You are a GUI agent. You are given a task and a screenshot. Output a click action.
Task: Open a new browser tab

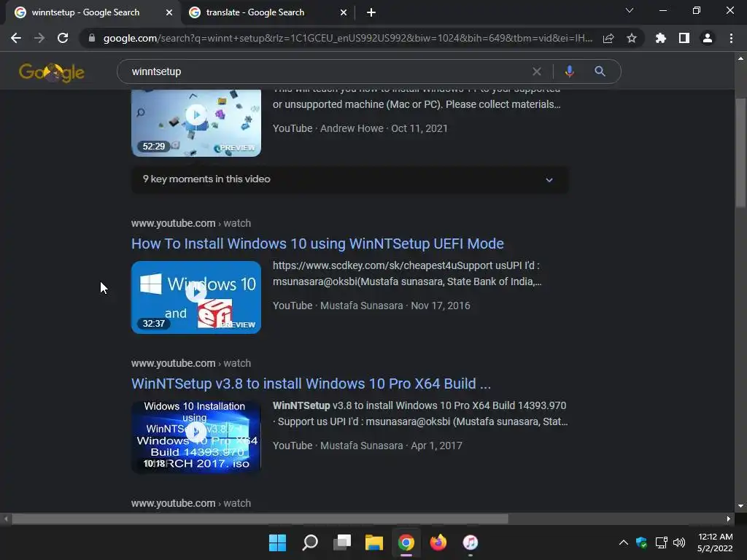[x=371, y=12]
